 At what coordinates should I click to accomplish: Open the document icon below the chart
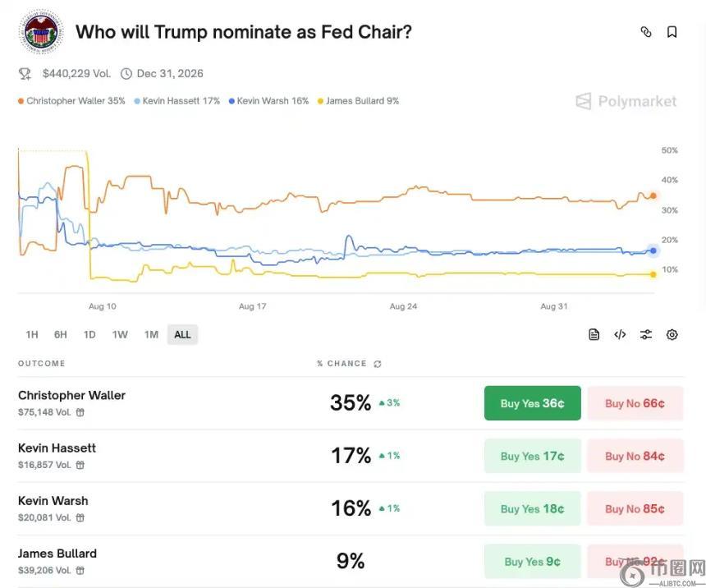tap(594, 334)
